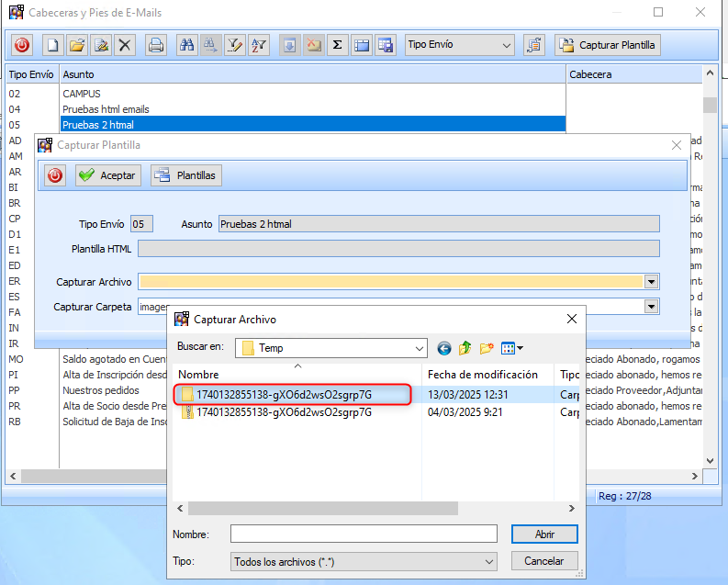
Task: Open the Tipo file type dropdown
Action: click(489, 561)
